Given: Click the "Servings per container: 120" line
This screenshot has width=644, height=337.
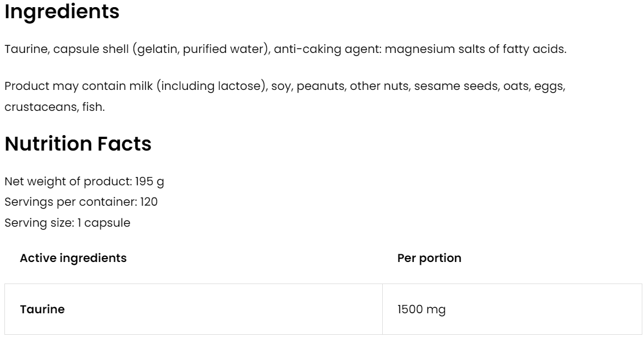Looking at the screenshot, I should coord(81,202).
